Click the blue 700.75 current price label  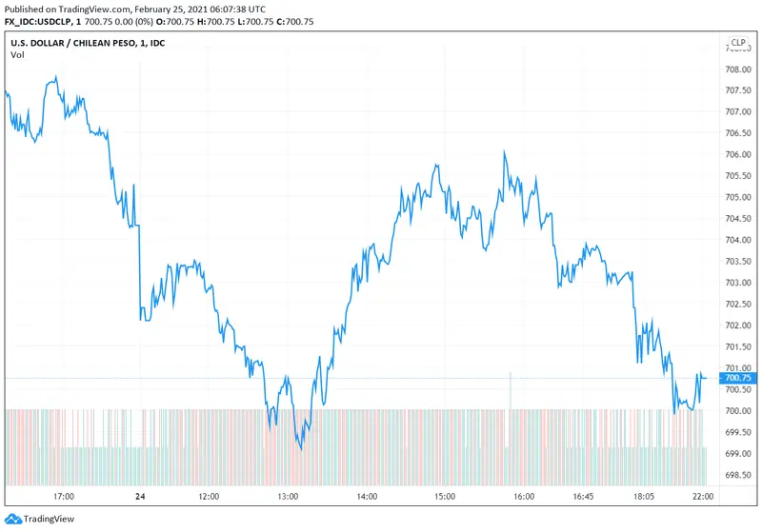click(738, 378)
